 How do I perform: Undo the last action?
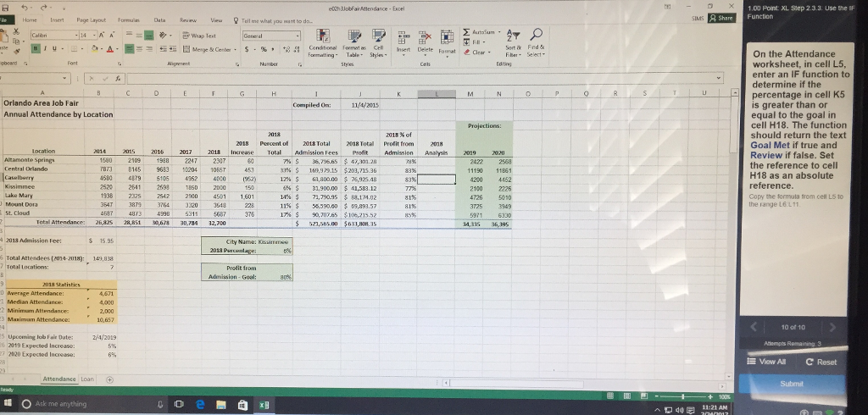click(x=25, y=8)
